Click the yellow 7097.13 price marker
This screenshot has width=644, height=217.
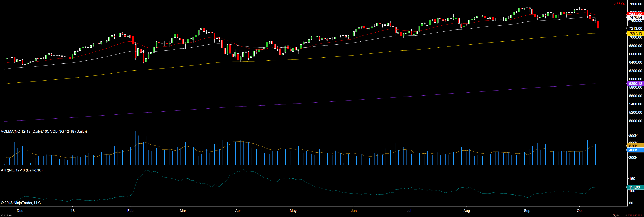[635, 33]
